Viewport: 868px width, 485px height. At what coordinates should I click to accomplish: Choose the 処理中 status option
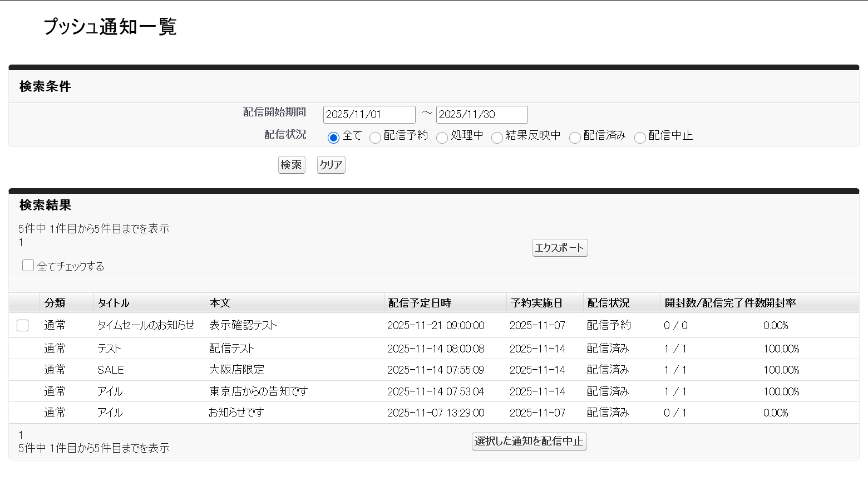[x=442, y=137]
